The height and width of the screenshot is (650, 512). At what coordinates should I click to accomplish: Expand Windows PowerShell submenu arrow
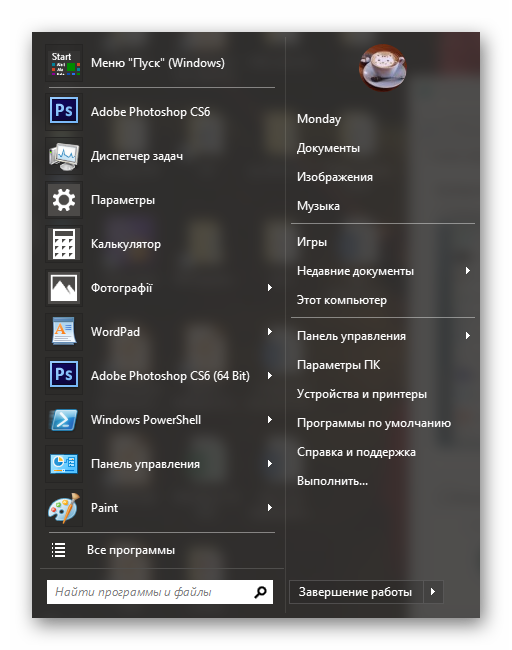270,420
